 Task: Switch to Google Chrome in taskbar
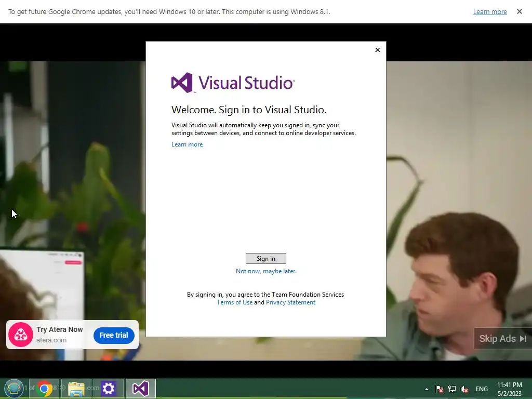(44, 389)
